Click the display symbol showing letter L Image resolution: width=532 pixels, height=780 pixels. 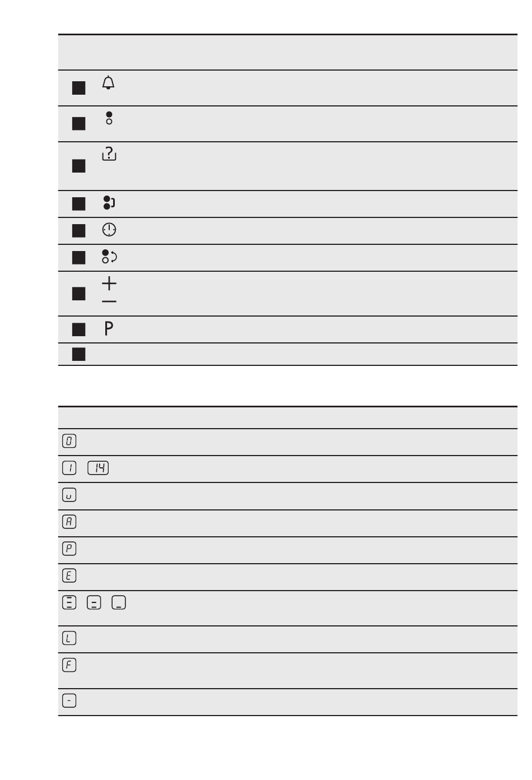69,638
